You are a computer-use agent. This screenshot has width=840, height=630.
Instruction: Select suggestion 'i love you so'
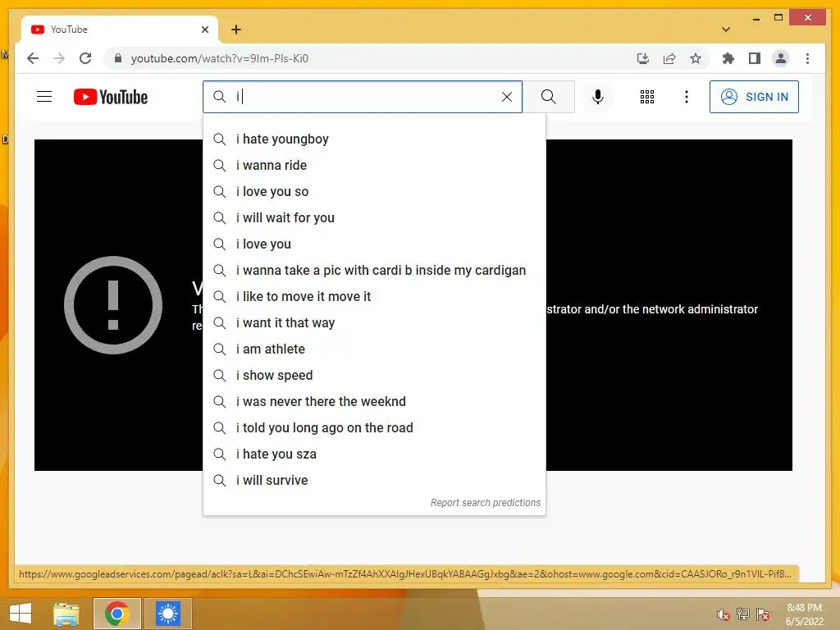(374, 192)
